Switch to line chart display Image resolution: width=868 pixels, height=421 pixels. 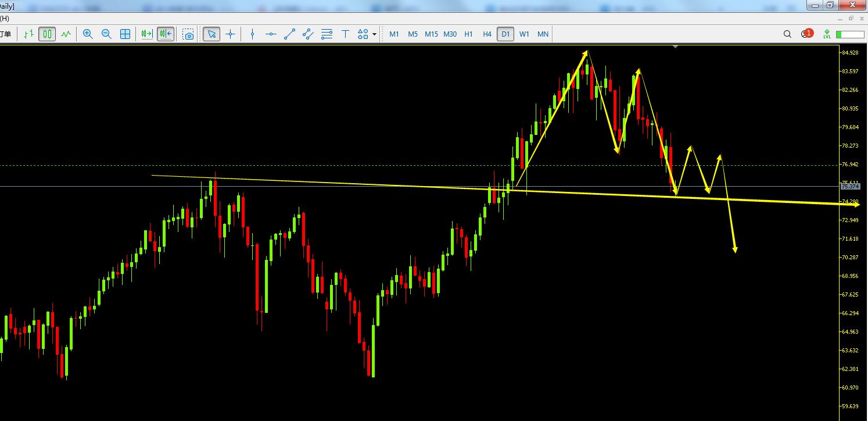pos(66,34)
